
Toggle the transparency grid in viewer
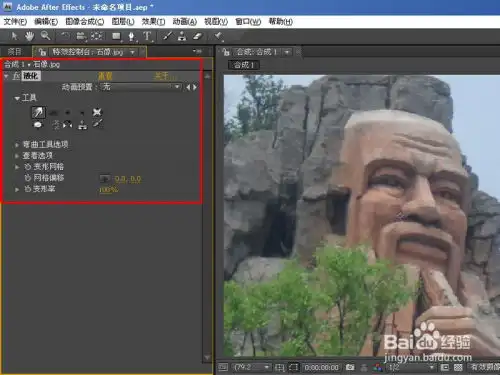[459, 367]
